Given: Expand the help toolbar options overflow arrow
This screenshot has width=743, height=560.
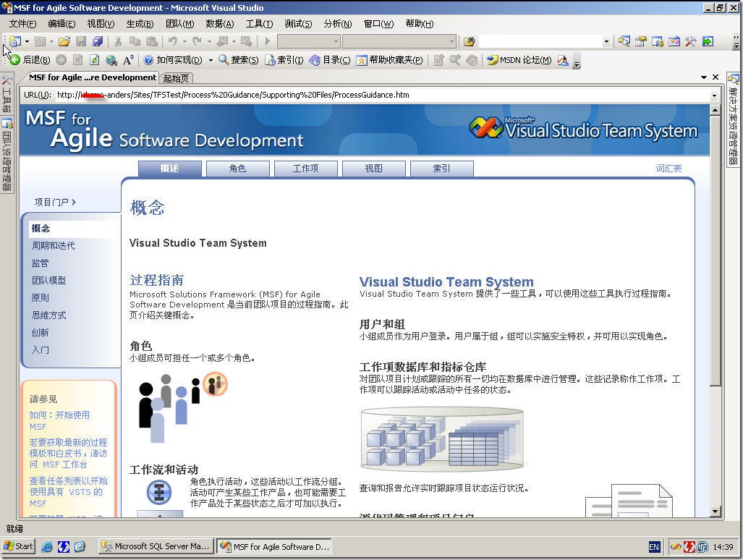Looking at the screenshot, I should click(x=577, y=62).
